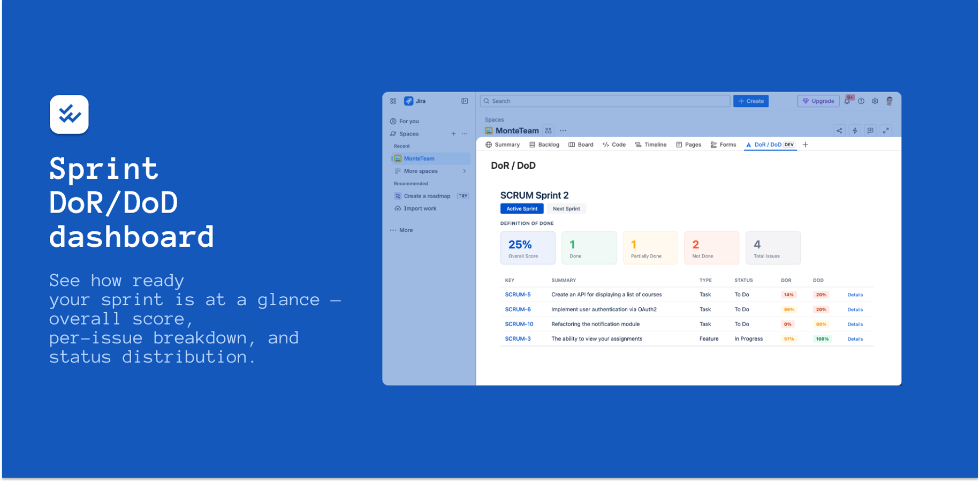Click Import work in the sidebar
Image resolution: width=980 pixels, height=482 pixels.
point(415,209)
